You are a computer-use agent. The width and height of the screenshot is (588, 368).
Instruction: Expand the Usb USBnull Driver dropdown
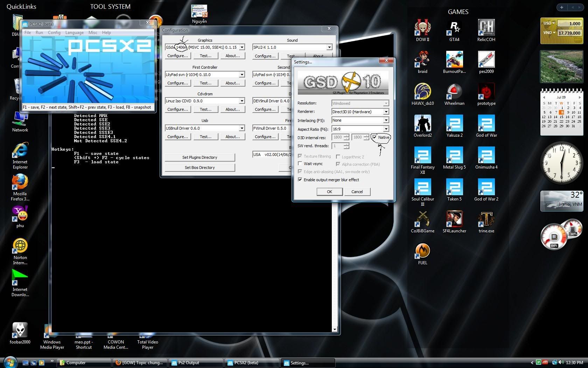[x=242, y=128]
